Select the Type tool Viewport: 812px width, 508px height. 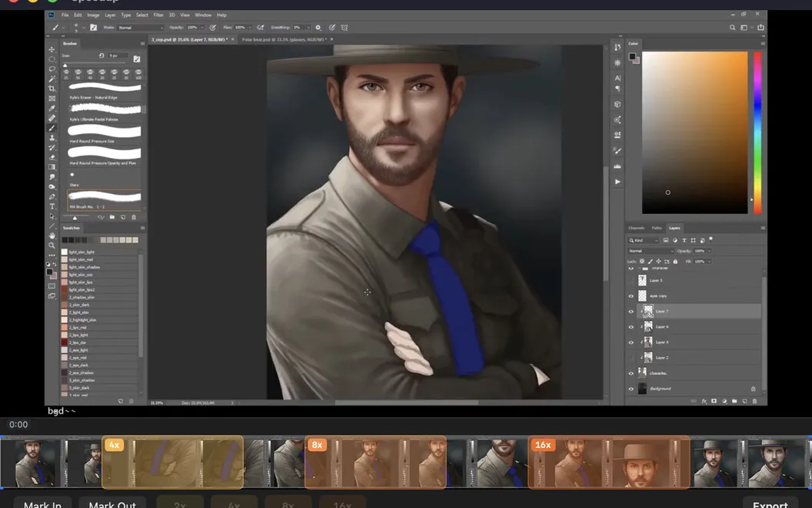(52, 206)
